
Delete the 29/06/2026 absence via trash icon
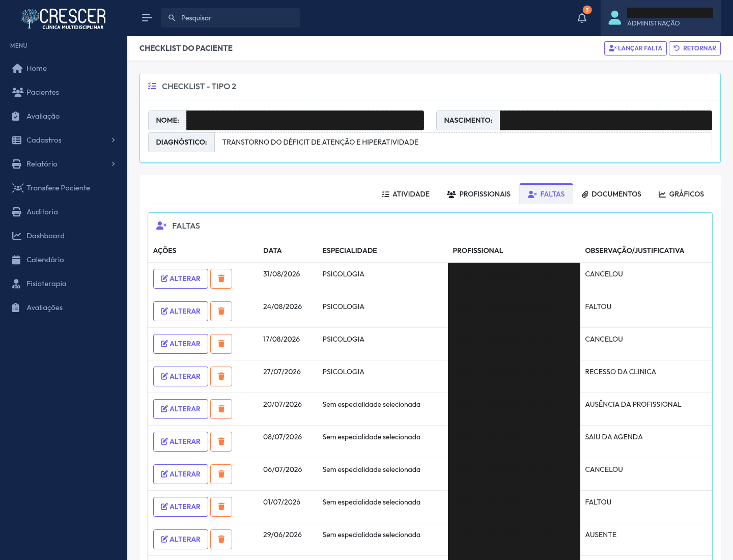coord(221,539)
